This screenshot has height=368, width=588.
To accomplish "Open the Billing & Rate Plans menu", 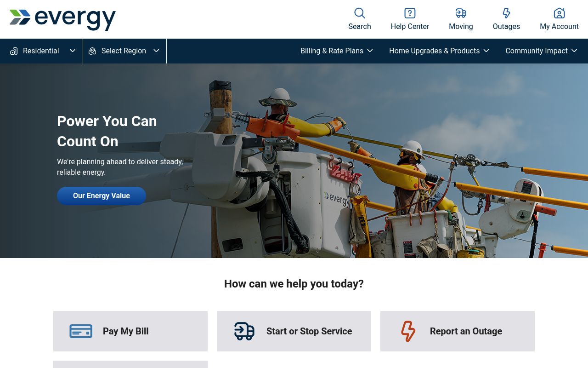I will click(x=337, y=51).
